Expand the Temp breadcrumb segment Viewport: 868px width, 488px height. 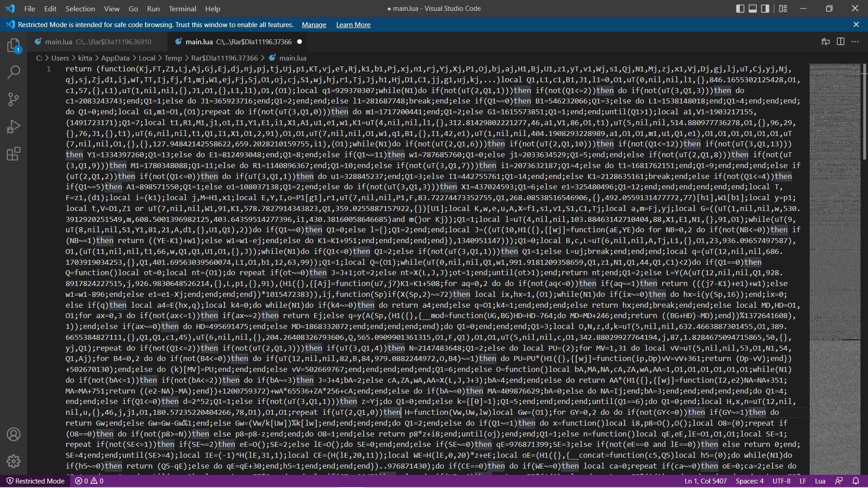tap(173, 58)
